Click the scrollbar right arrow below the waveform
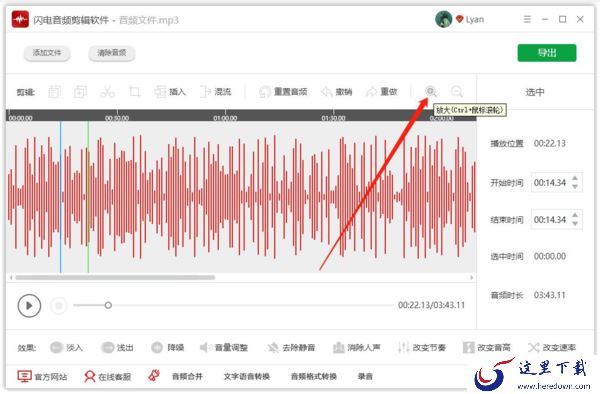The image size is (600, 394). [x=472, y=278]
